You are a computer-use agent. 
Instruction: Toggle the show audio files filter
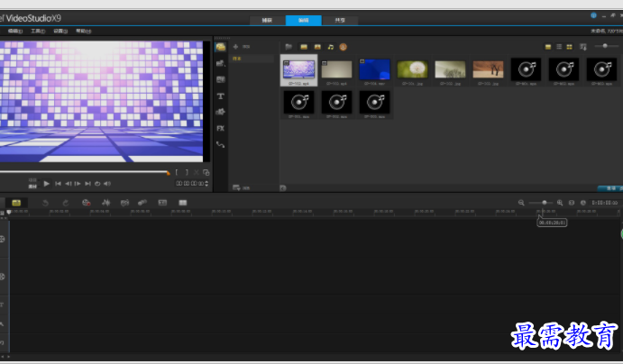(x=331, y=47)
